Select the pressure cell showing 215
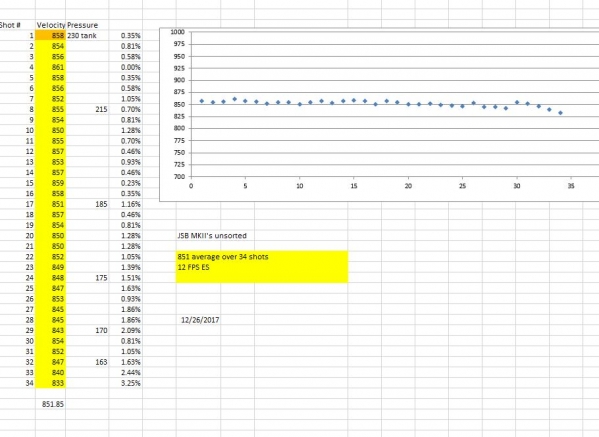Image resolution: width=599 pixels, height=437 pixels. [x=87, y=109]
